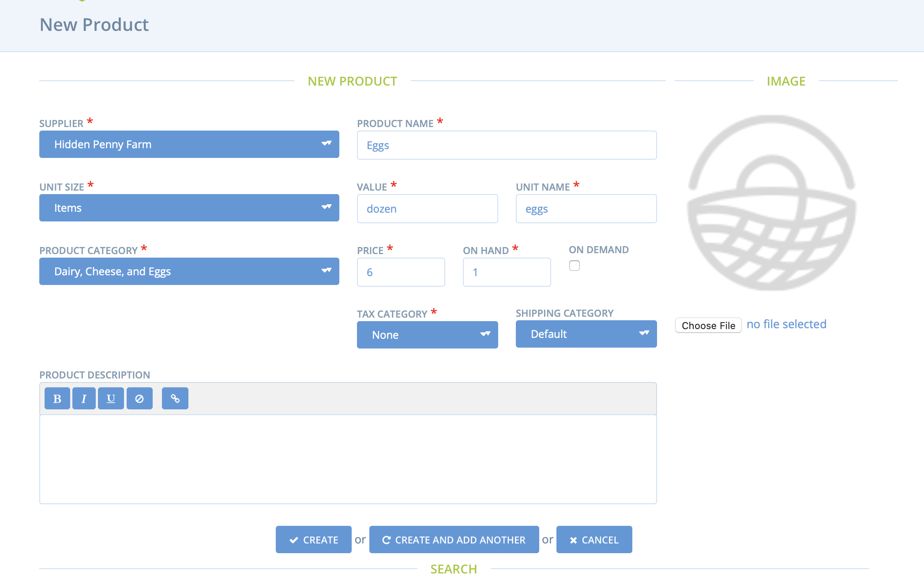
Task: Click Create and Add Another button
Action: pos(454,540)
